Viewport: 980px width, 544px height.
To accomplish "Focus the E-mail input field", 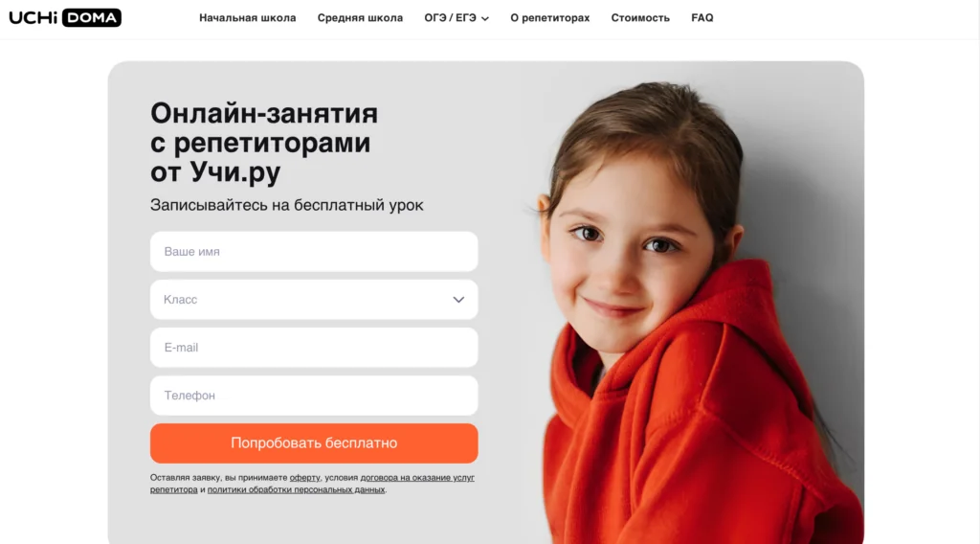I will [x=314, y=348].
